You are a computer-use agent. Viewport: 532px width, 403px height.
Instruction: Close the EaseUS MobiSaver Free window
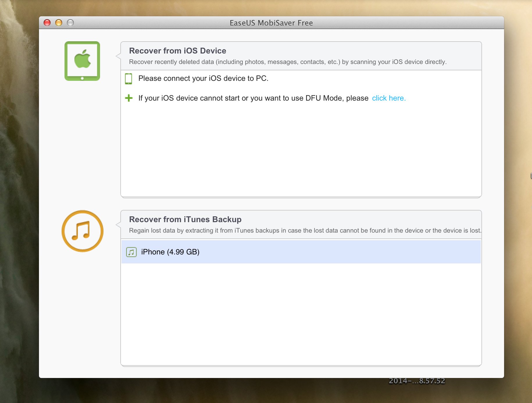[47, 23]
